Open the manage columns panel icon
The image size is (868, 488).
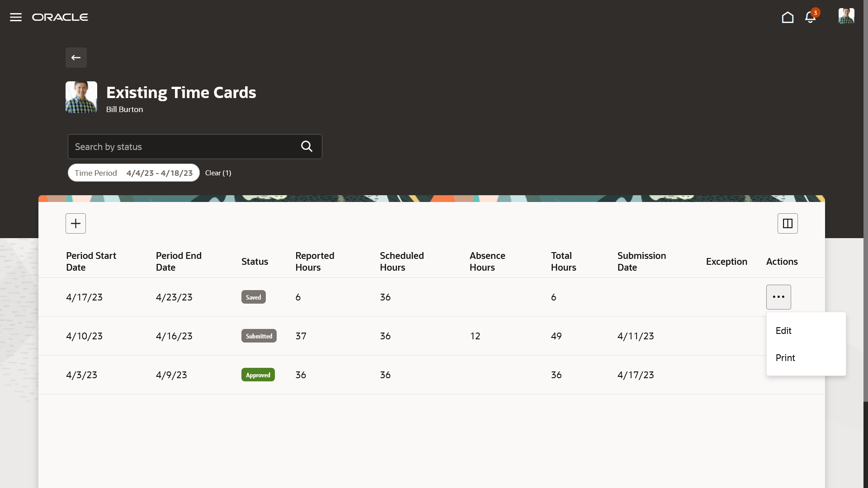[787, 223]
